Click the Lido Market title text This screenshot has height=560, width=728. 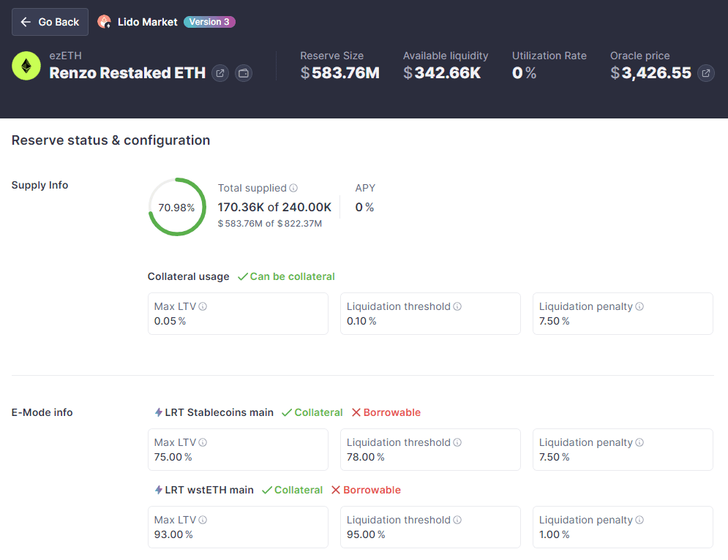(147, 22)
